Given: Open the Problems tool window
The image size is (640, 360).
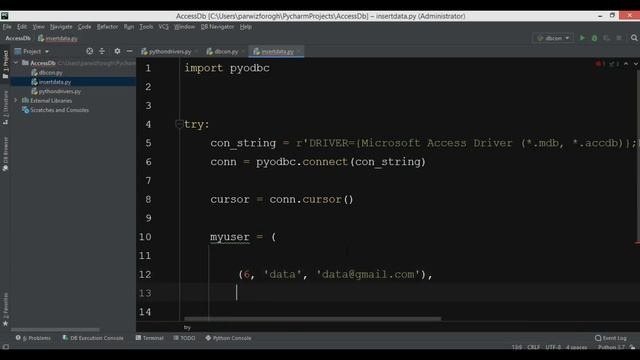Looking at the screenshot, I should tap(33, 338).
